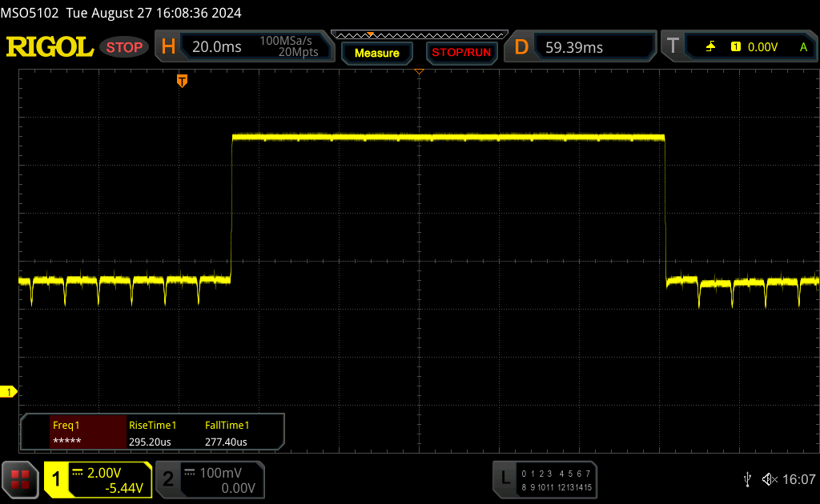Open the logic analyzer L panel

504,478
